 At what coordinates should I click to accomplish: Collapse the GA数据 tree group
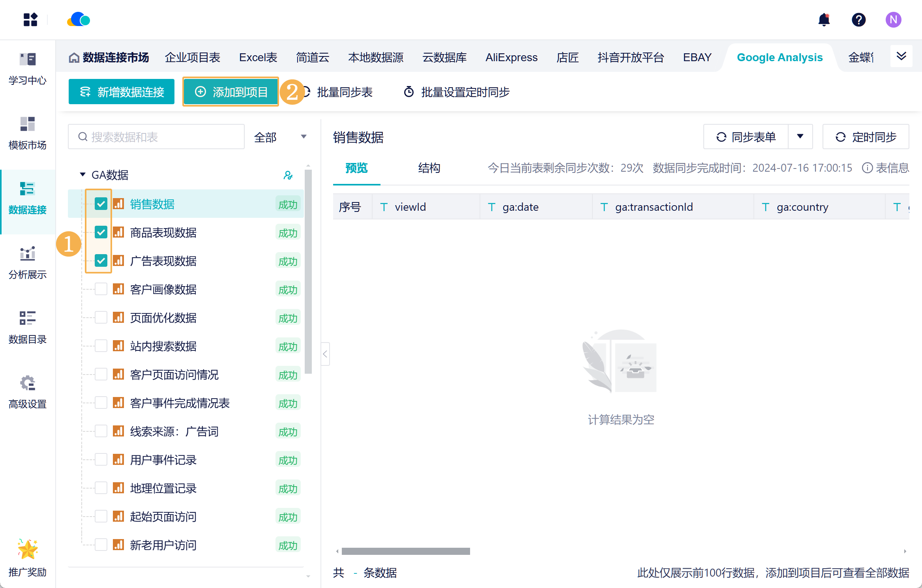click(82, 174)
